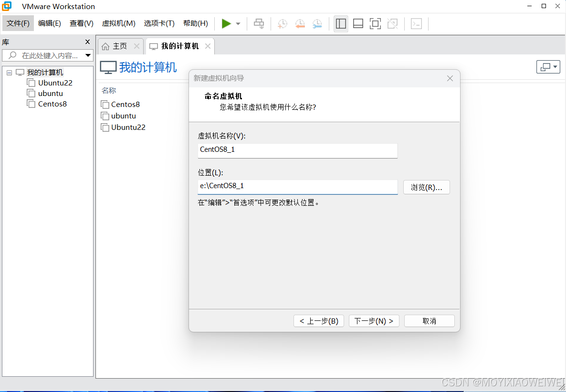Power on the virtual machine
The image size is (566, 392).
point(226,23)
